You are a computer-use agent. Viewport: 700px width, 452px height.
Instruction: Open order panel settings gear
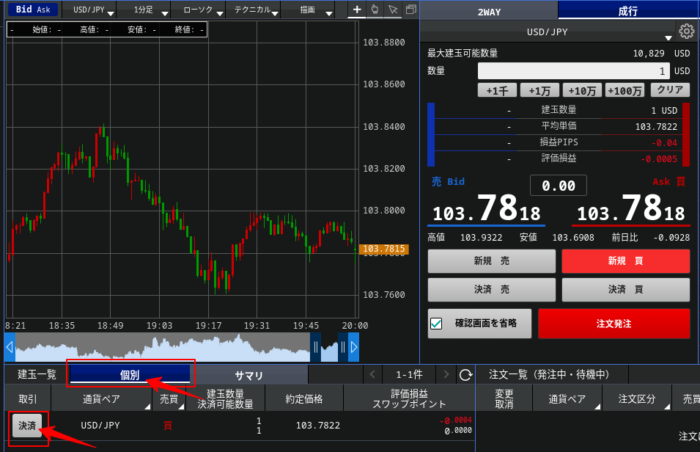click(x=685, y=32)
